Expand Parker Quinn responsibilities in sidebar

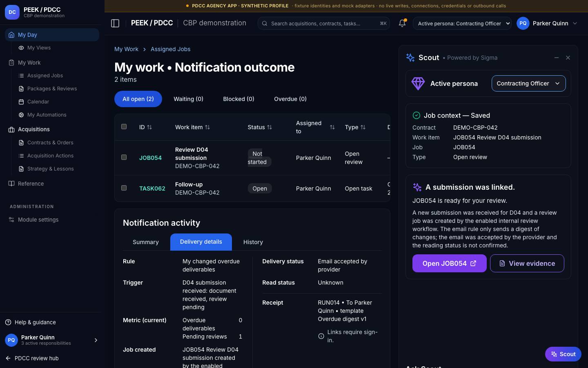pos(96,340)
